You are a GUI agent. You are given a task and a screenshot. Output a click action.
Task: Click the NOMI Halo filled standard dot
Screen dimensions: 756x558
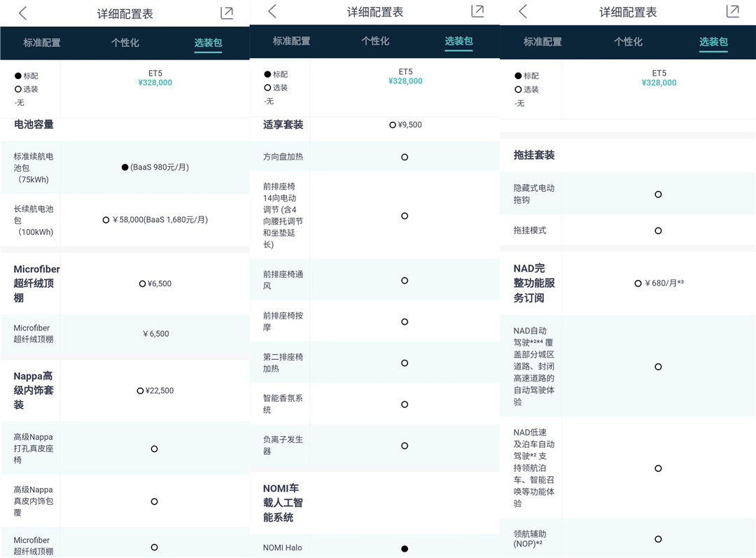coord(405,548)
